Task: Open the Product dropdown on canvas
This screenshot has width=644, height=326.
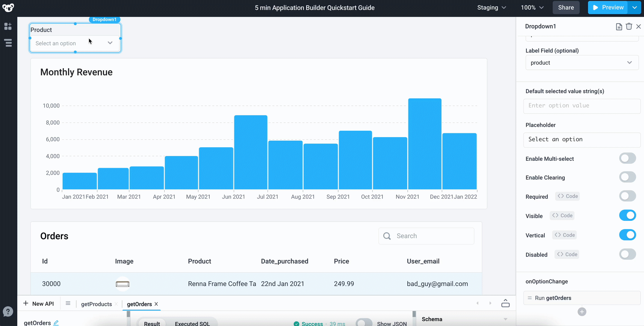Action: coord(75,43)
